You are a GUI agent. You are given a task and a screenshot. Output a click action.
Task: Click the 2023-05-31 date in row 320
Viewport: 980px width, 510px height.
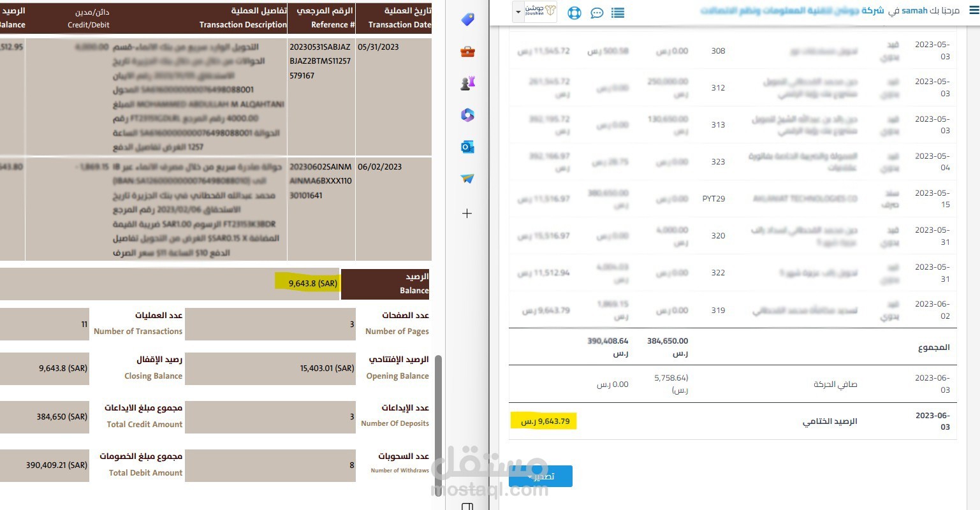pos(932,236)
